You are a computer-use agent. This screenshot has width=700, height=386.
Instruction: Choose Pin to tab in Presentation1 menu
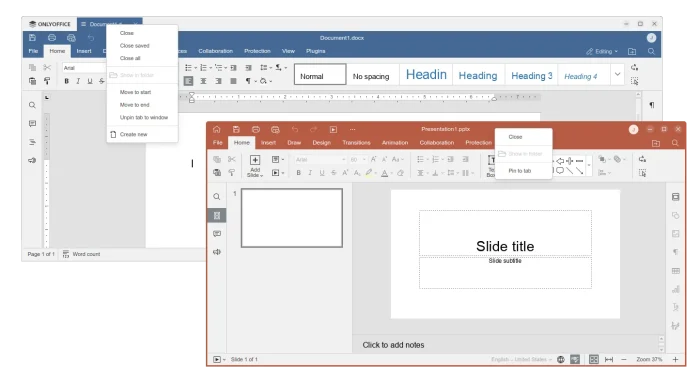[520, 171]
